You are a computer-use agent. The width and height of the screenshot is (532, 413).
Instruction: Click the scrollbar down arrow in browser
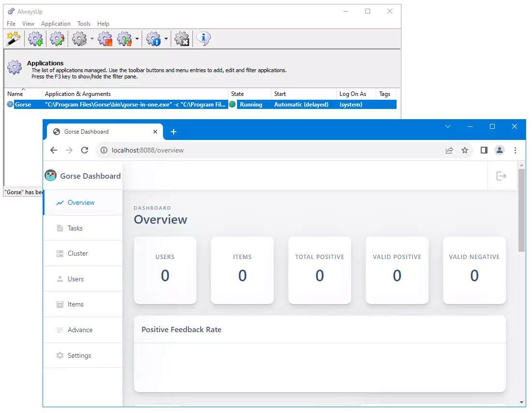(521, 402)
